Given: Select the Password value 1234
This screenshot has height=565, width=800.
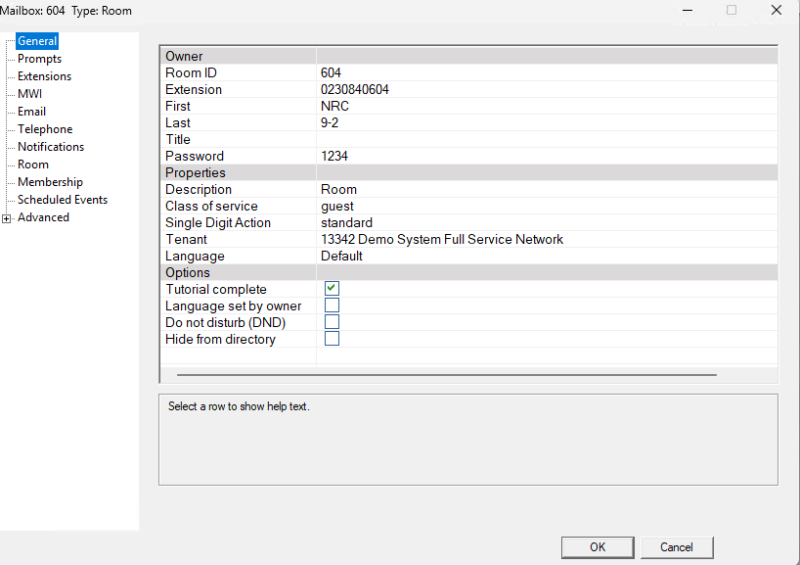Looking at the screenshot, I should pos(547,156).
